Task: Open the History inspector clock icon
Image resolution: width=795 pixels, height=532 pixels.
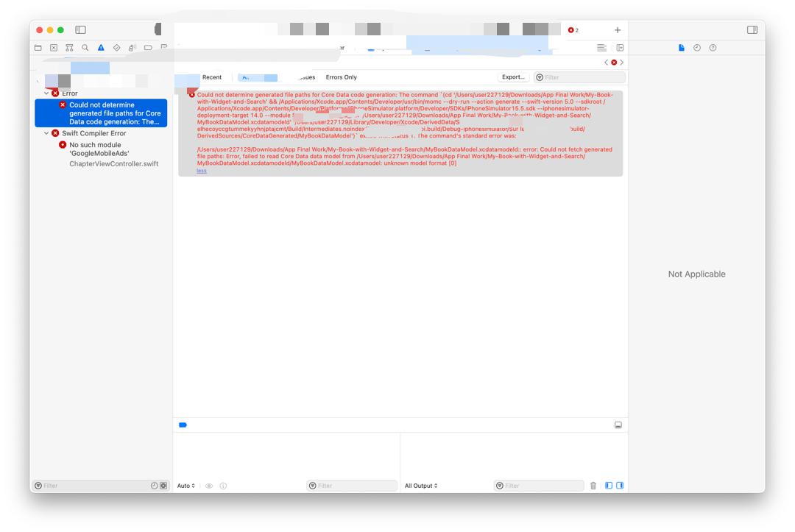Action: (x=697, y=48)
